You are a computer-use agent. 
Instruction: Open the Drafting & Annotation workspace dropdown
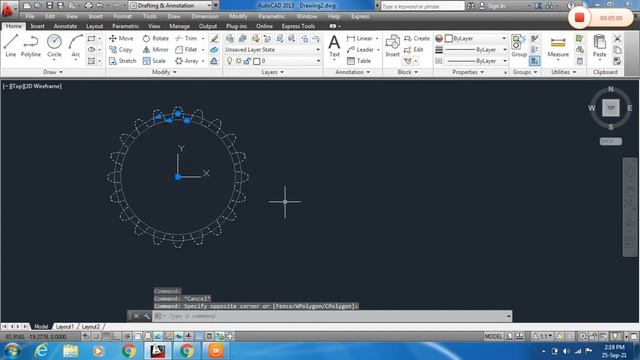coord(209,6)
